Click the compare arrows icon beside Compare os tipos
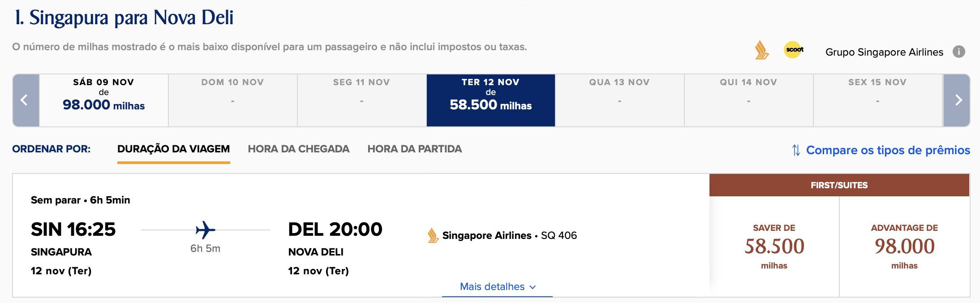Viewport: 980px width, 303px height. coord(796,150)
